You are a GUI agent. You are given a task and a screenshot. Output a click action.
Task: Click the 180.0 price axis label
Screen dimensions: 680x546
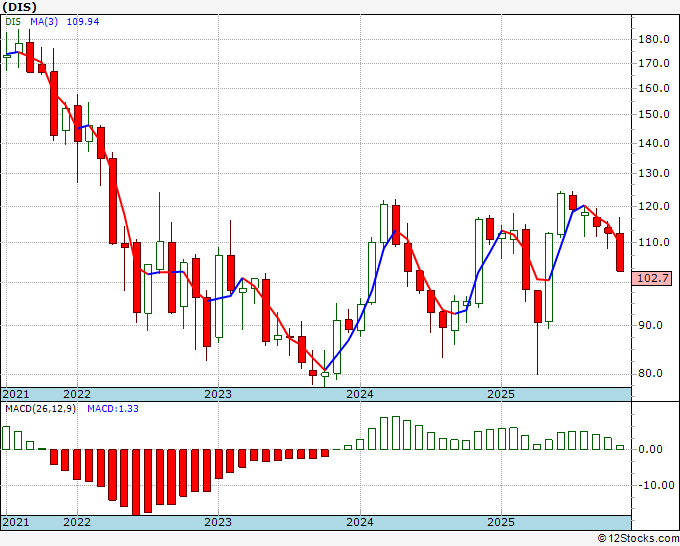(654, 39)
